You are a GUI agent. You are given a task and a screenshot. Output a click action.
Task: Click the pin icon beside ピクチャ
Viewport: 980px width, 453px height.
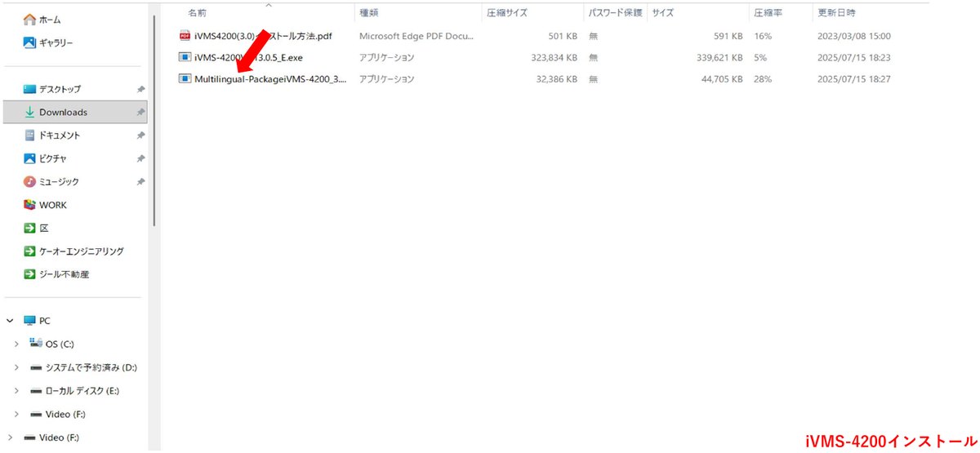pyautogui.click(x=140, y=158)
